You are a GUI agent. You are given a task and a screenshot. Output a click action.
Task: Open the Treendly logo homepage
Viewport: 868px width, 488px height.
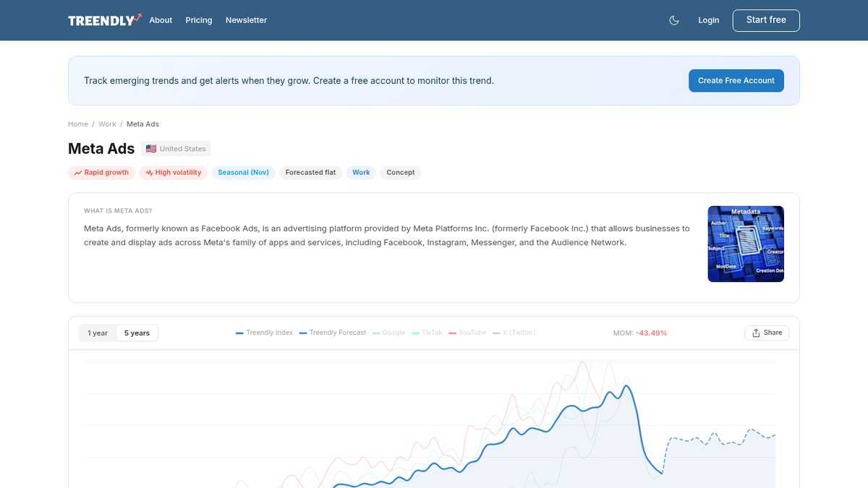tap(105, 20)
